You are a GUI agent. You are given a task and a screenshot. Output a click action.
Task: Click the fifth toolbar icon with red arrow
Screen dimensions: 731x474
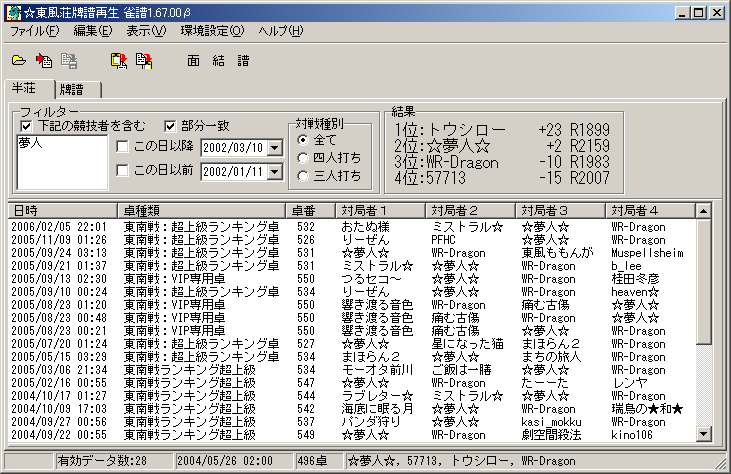144,60
